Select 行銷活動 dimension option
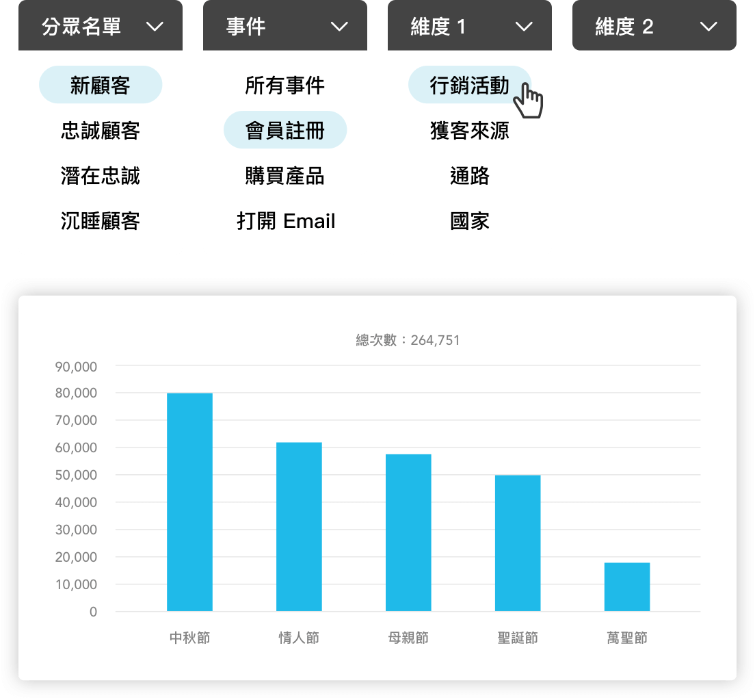 pos(469,86)
